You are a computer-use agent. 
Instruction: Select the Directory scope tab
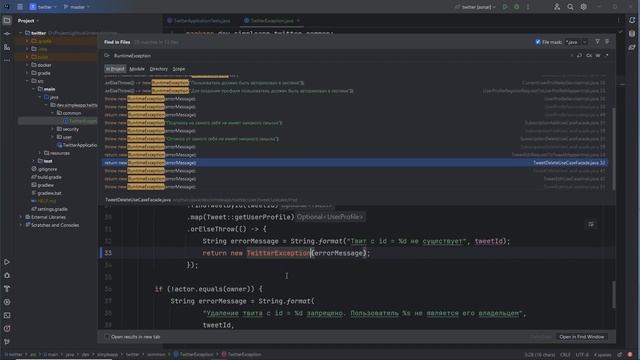[x=158, y=69]
